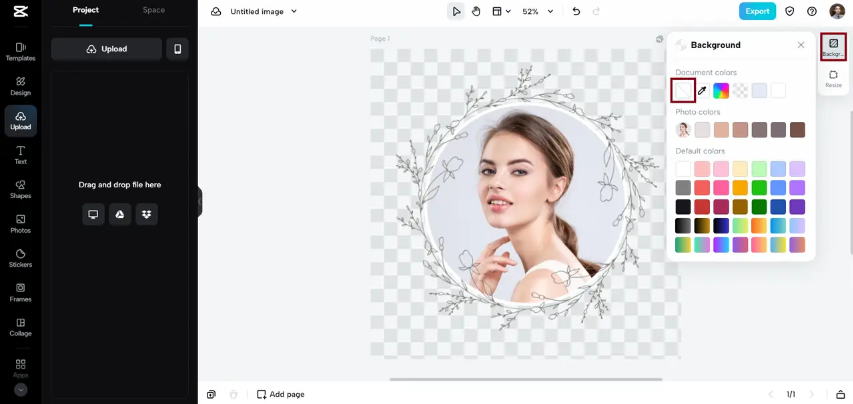
Task: Click the Export button
Action: 757,11
